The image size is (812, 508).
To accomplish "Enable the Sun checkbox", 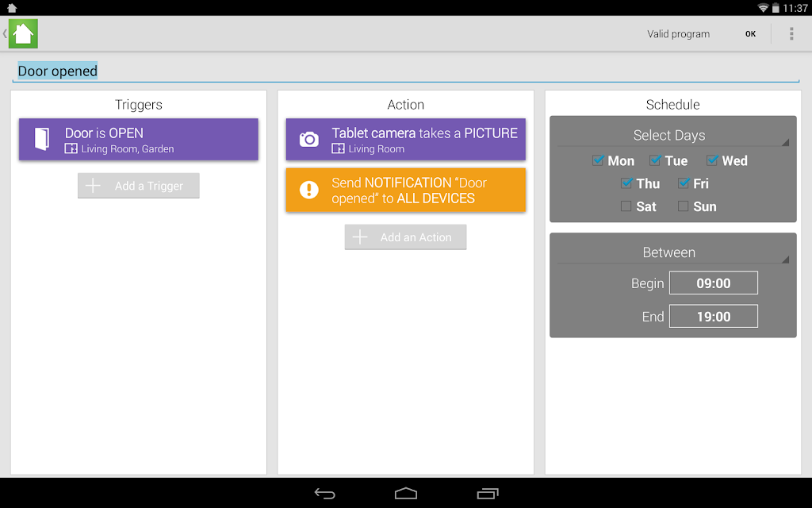I will pyautogui.click(x=684, y=206).
